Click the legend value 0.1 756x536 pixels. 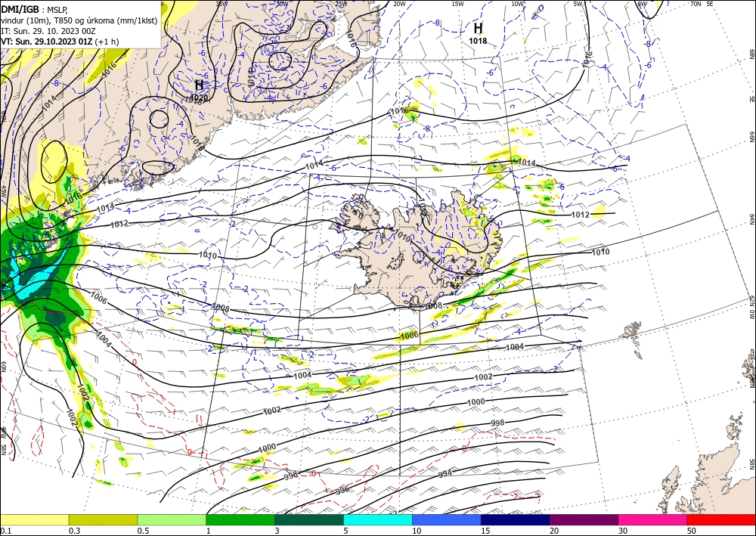(5, 531)
